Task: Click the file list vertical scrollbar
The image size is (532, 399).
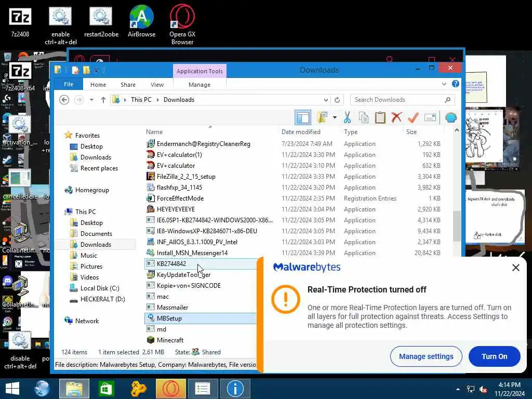Action: (x=457, y=226)
